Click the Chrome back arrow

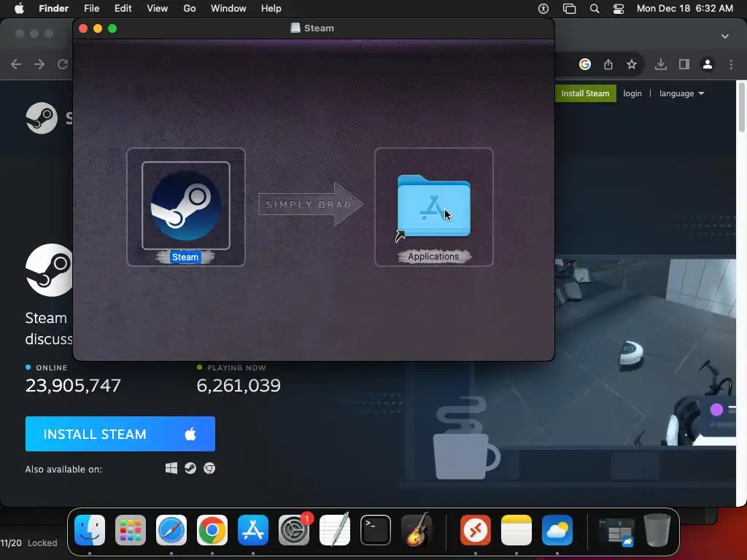16,64
